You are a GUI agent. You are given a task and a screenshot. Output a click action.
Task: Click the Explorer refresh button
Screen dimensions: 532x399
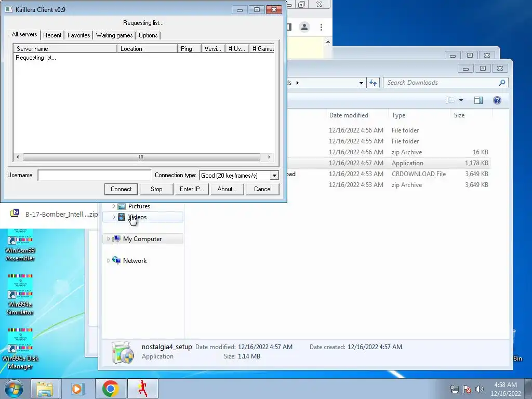click(x=373, y=83)
